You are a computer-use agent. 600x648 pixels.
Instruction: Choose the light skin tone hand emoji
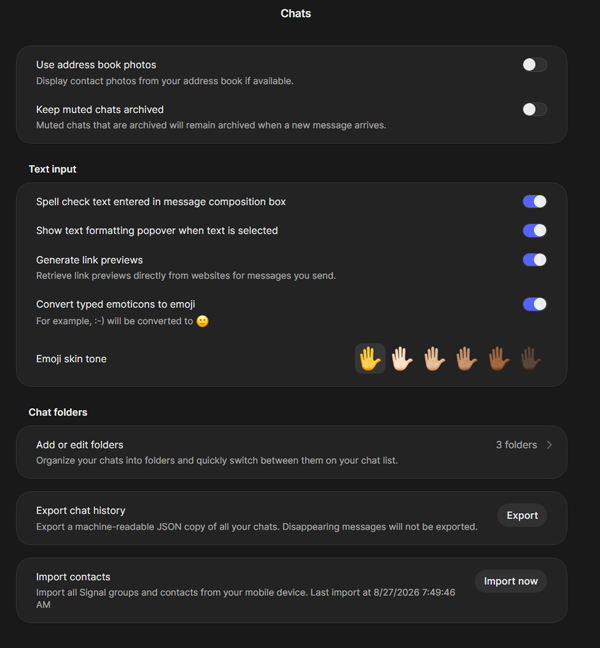(402, 359)
